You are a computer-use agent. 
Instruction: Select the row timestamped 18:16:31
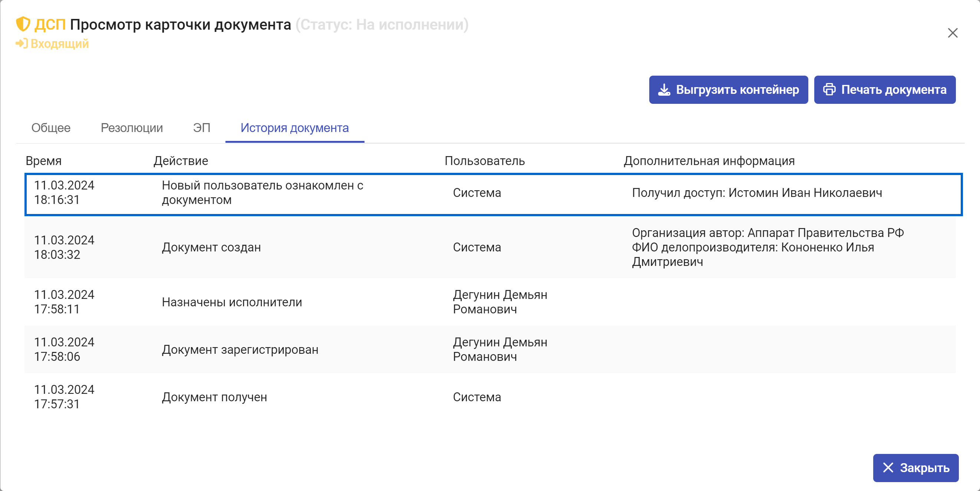tap(494, 194)
